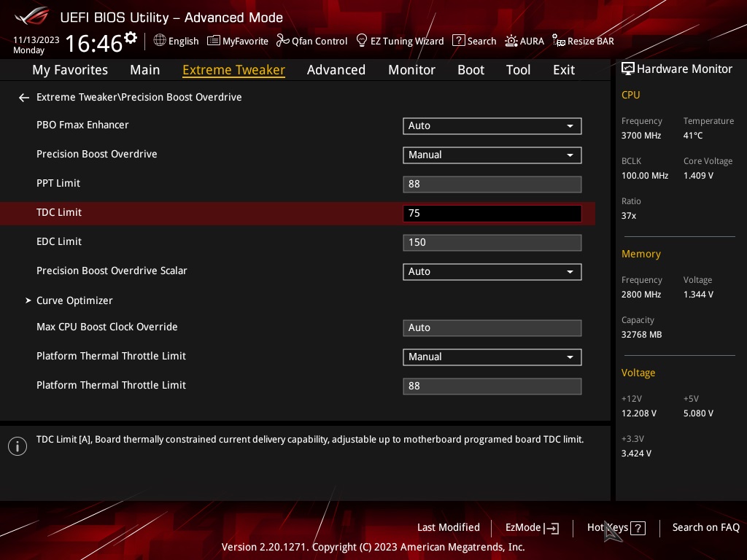Click the ROG logo icon
The width and height of the screenshot is (747, 560).
point(31,16)
